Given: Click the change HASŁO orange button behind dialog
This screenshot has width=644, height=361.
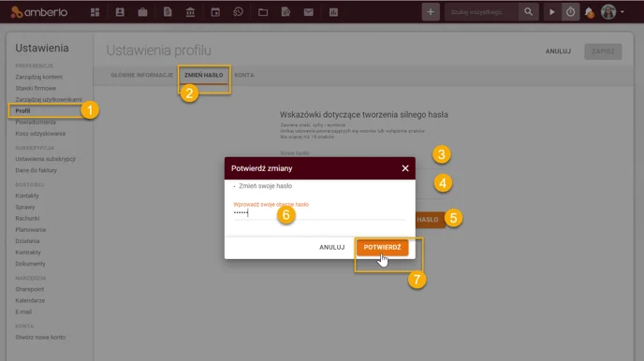Looking at the screenshot, I should 430,220.
